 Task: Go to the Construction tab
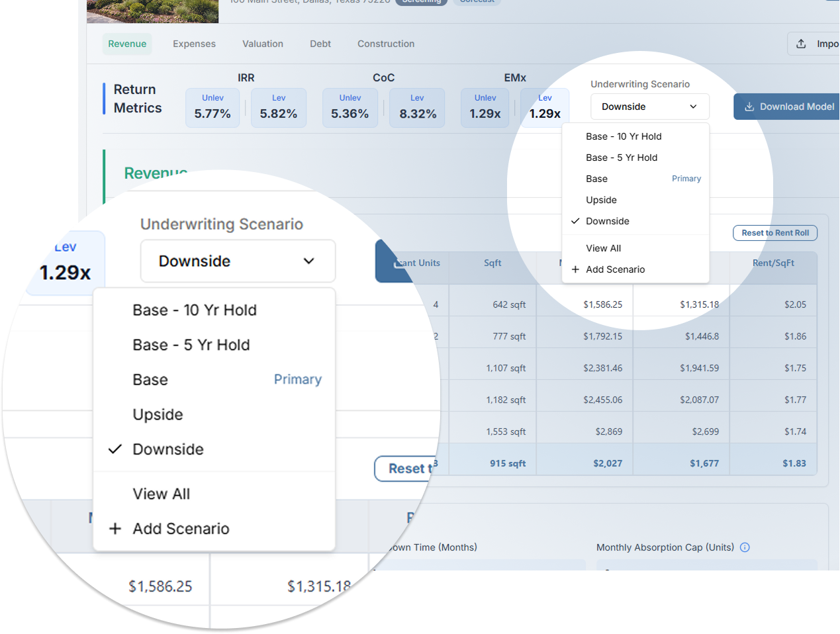click(x=385, y=44)
